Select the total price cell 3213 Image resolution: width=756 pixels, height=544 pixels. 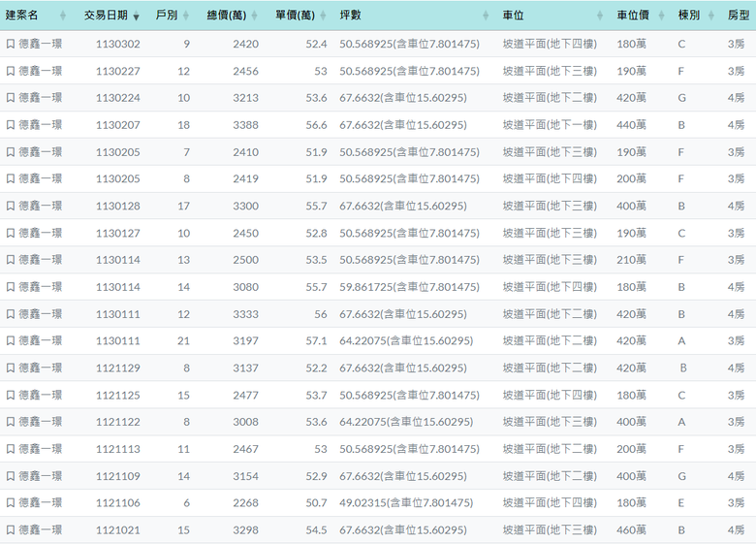pyautogui.click(x=246, y=98)
